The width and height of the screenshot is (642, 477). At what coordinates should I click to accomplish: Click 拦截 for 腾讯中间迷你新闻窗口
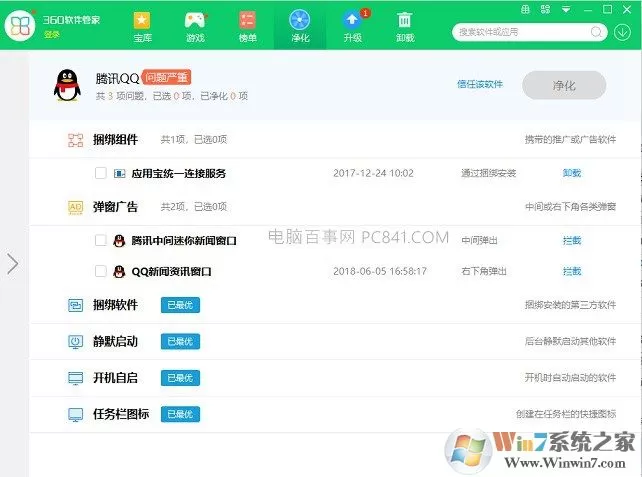click(x=572, y=240)
